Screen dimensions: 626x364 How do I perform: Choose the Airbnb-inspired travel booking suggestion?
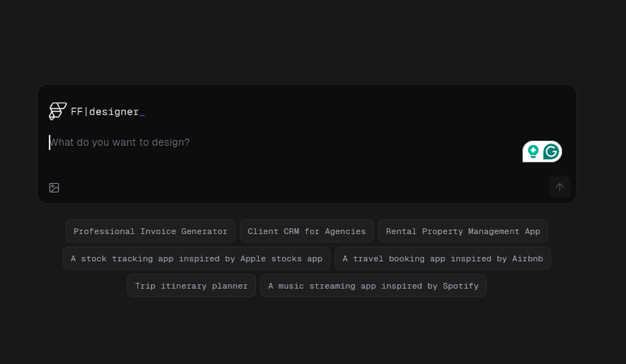[443, 258]
